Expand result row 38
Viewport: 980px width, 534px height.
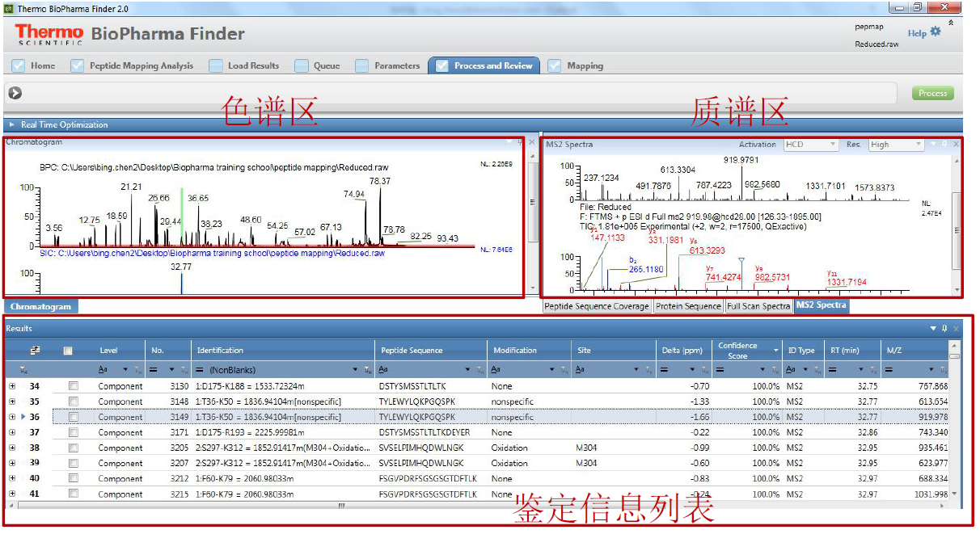tap(12, 448)
